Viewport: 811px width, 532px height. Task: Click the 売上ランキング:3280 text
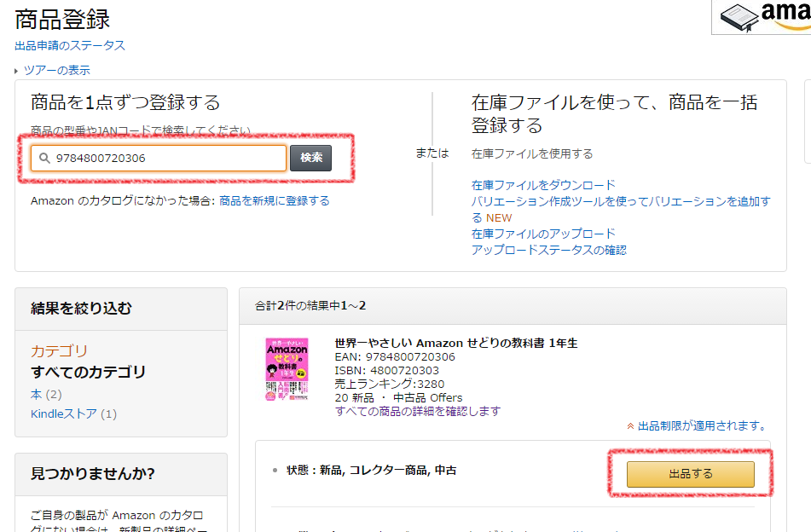tap(390, 384)
